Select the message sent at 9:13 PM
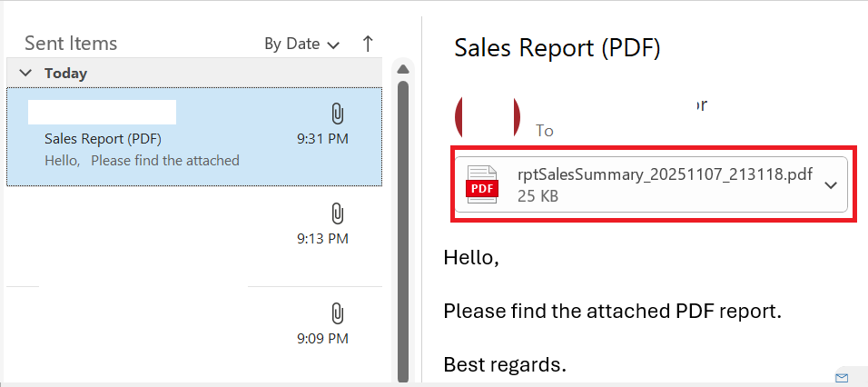Viewport: 868px width, 387px height. tap(194, 236)
